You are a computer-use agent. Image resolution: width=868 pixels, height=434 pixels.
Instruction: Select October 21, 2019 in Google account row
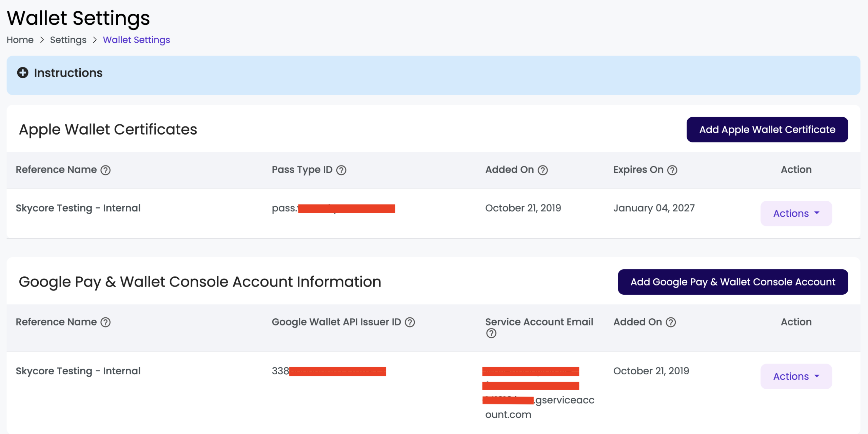[651, 371]
